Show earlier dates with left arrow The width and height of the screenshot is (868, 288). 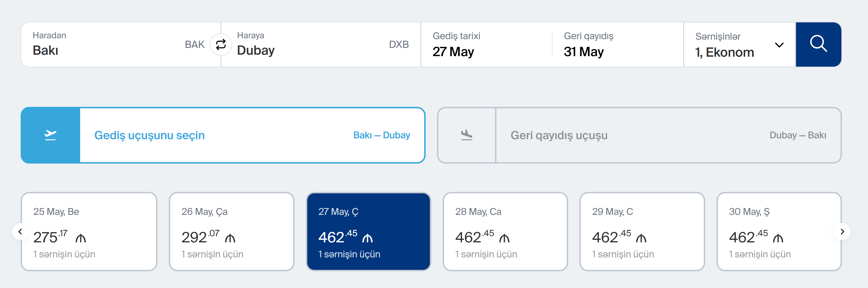click(x=20, y=232)
